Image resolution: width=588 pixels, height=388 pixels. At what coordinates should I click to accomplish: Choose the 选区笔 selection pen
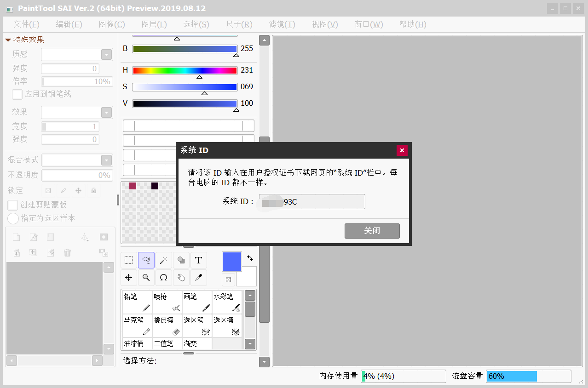(197, 325)
